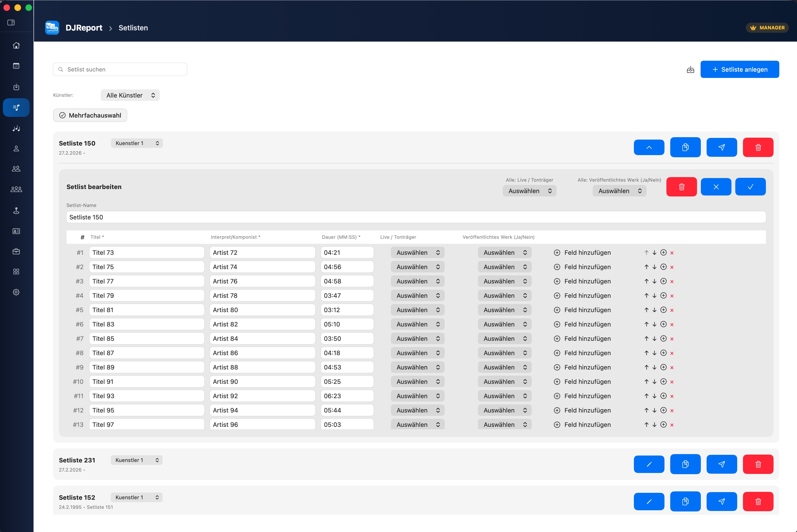797x532 pixels.
Task: Delete Setliste 152 with red trash button
Action: [758, 501]
